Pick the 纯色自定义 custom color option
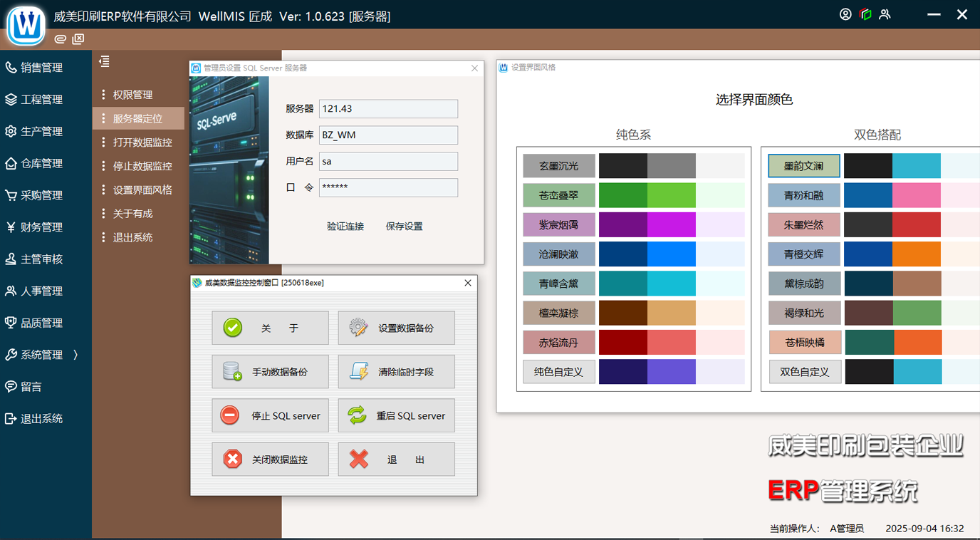980x540 pixels. click(558, 372)
